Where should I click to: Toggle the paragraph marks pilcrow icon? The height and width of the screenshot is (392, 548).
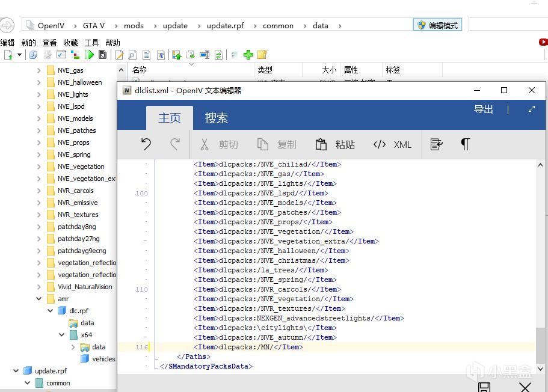[465, 144]
